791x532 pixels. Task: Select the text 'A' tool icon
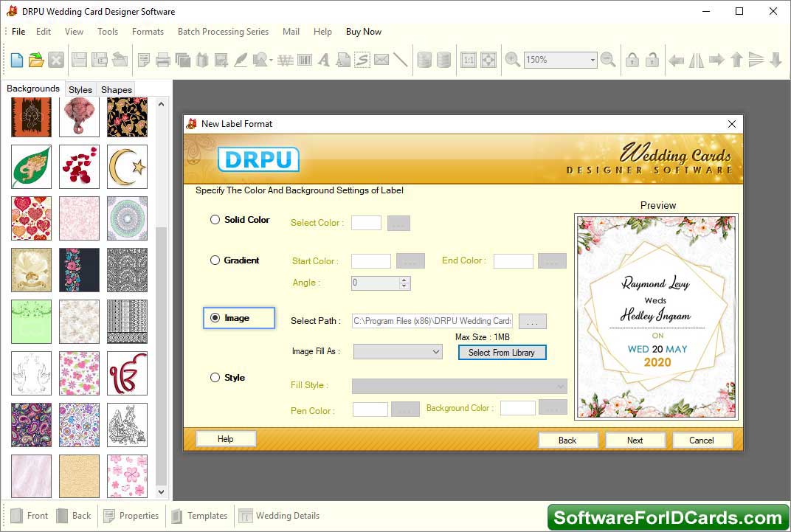[x=324, y=60]
